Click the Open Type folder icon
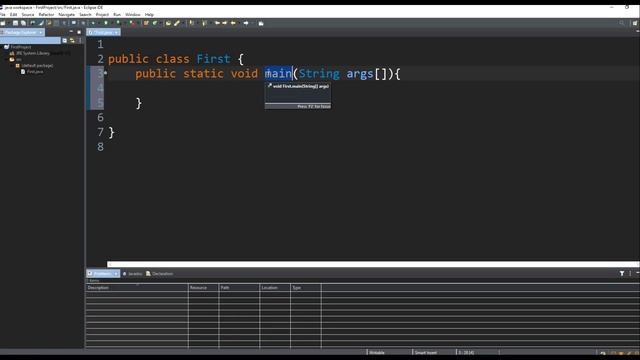Viewport: 640px width, 360px height. [x=168, y=23]
